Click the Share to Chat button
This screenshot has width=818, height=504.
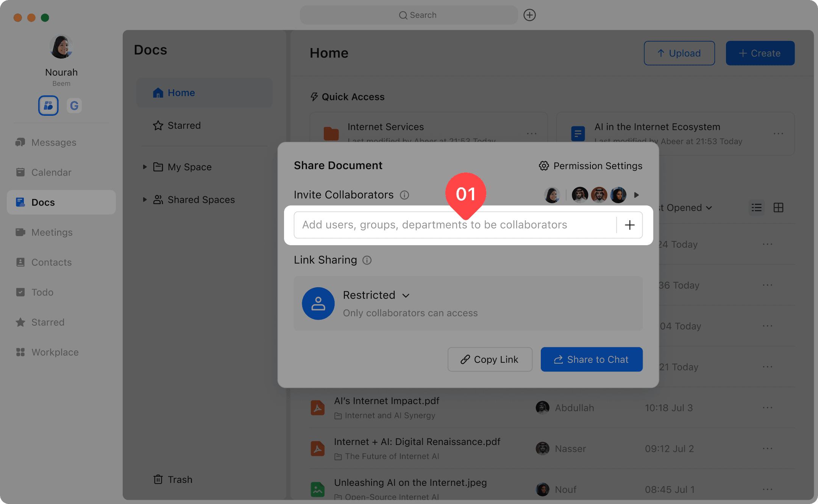(591, 359)
